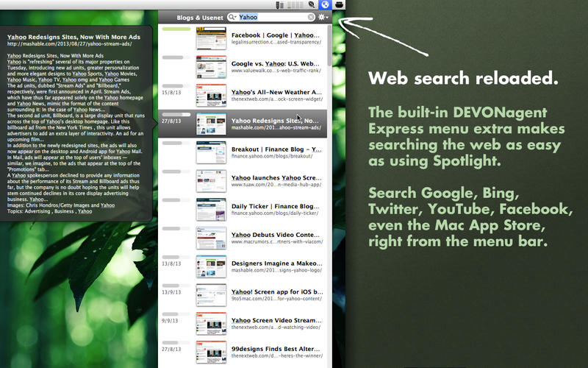Open Yahoo's All-New Weather result

(x=243, y=96)
